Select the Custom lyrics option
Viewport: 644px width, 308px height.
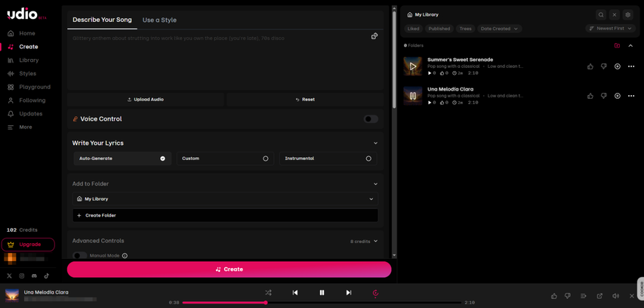point(225,159)
